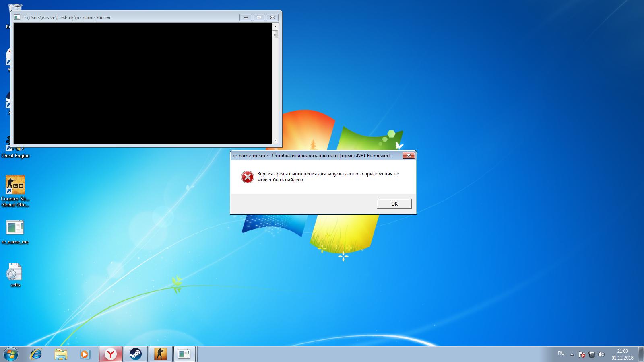Open the network connection tray icon
The width and height of the screenshot is (644, 362).
592,354
